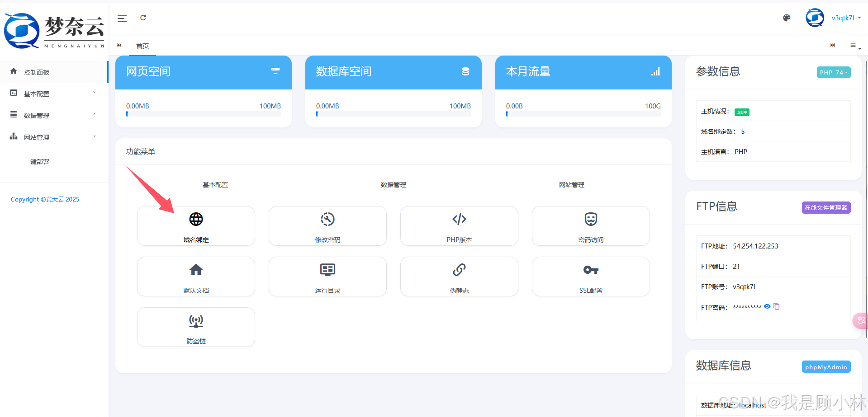Open the 密码访问 mask icon card
Viewport: 868px width, 417px height.
[x=591, y=226]
